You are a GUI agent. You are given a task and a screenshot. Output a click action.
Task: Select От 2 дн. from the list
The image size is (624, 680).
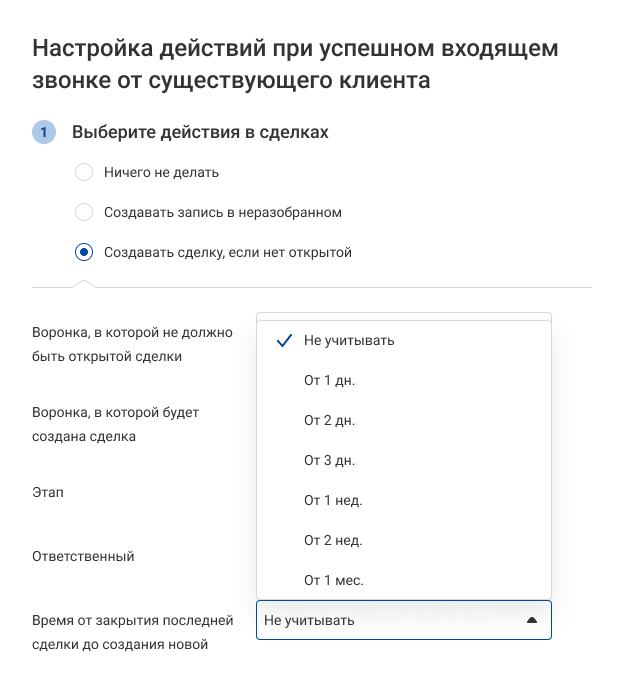[x=329, y=420]
